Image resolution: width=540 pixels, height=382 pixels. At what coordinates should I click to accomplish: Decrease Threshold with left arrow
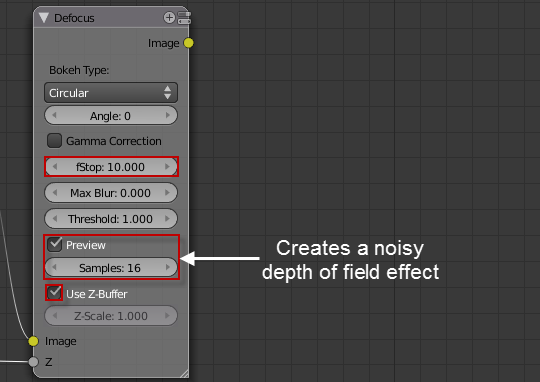tap(54, 219)
